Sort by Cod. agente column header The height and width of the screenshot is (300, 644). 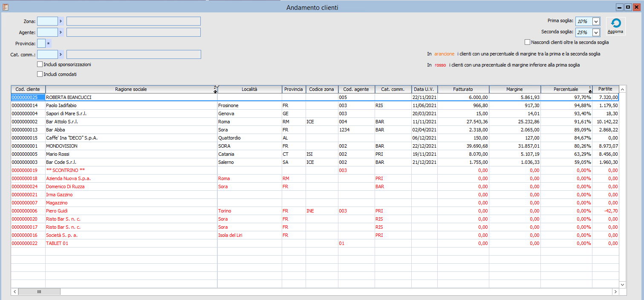click(x=357, y=89)
